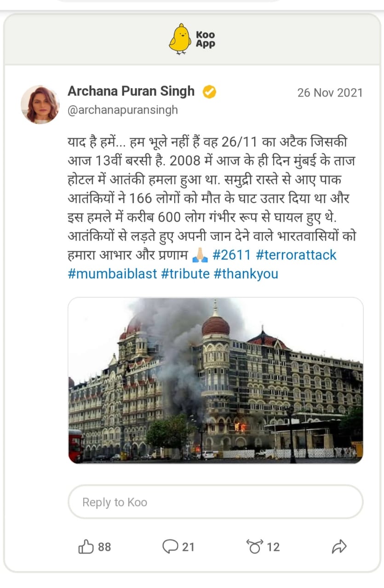Viewport: 384px width, 588px height.
Task: Click the Koo yellow bird logo
Action: (179, 39)
